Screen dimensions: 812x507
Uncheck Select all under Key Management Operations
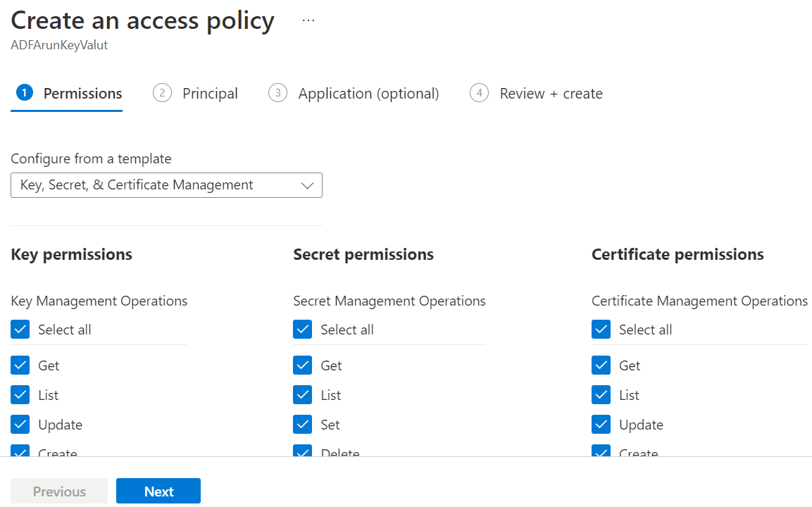tap(20, 330)
